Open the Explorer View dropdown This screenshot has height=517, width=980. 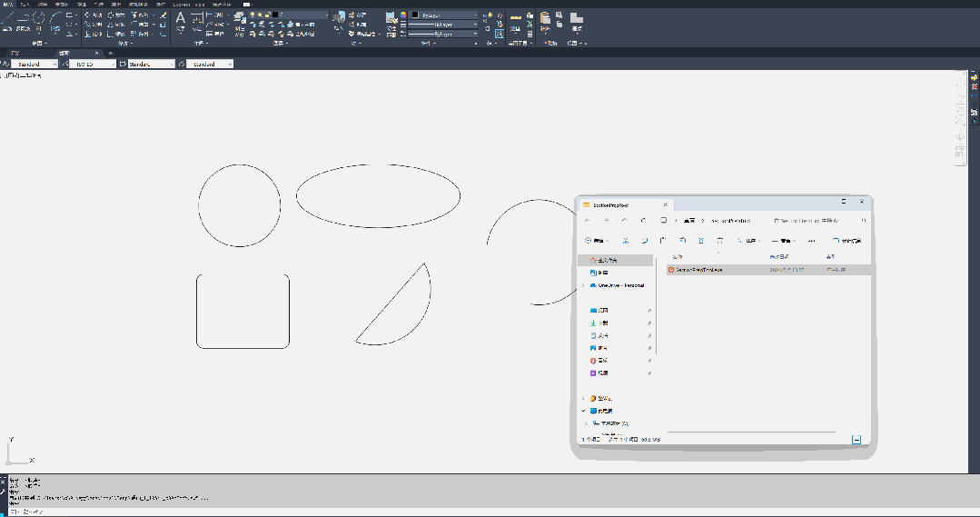click(x=784, y=241)
